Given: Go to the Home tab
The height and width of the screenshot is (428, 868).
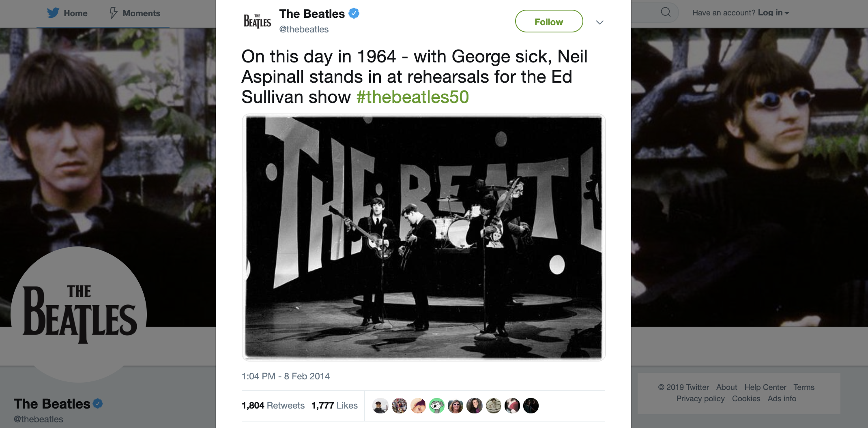Looking at the screenshot, I should point(75,13).
